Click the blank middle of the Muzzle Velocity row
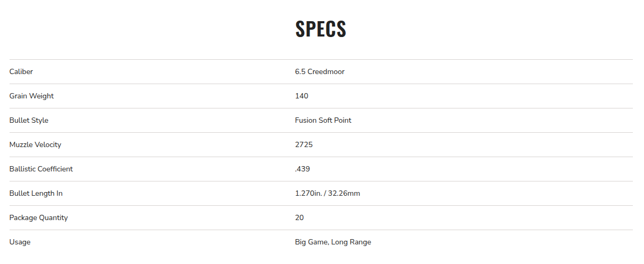644x264 pixels. [x=159, y=145]
